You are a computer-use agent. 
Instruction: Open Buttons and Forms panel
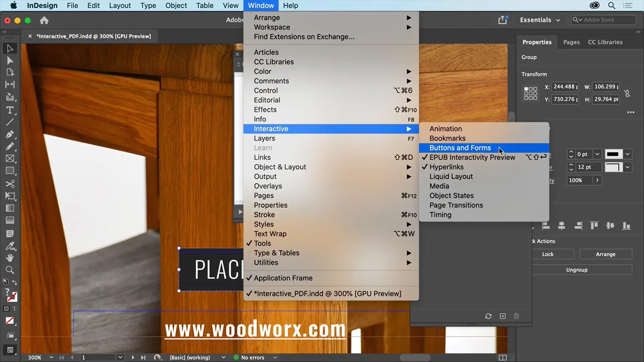[x=460, y=147]
